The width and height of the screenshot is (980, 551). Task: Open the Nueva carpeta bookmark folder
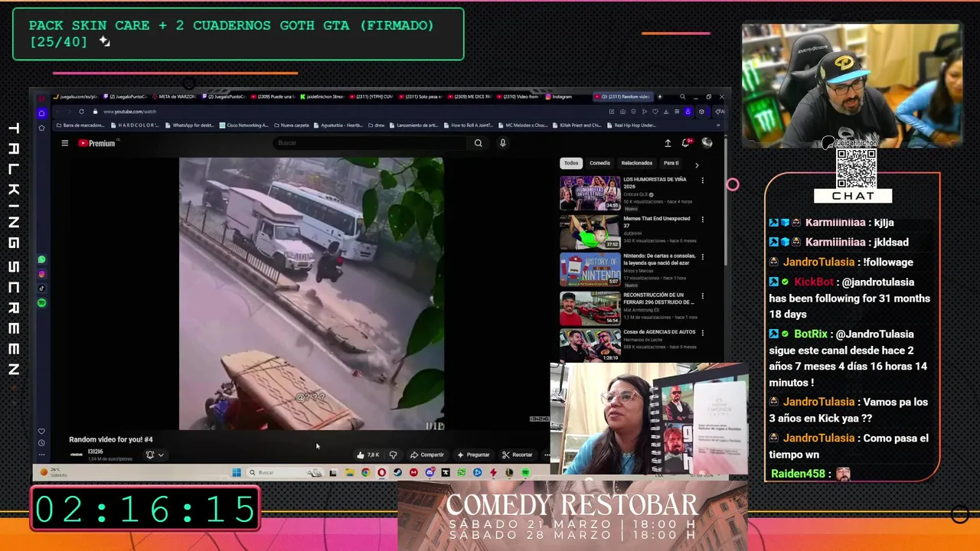click(291, 125)
